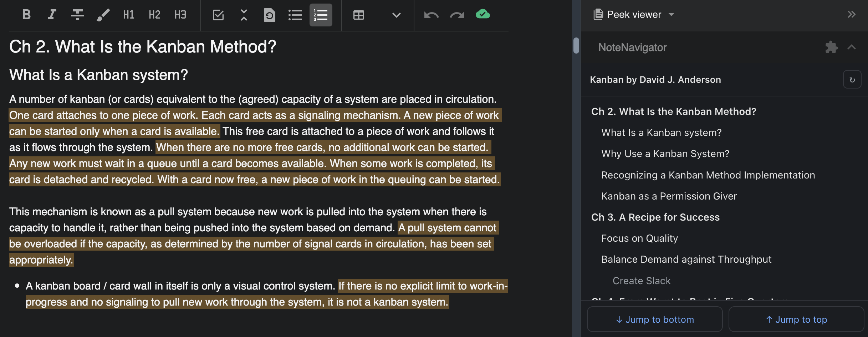Navigate to Create Slack subheading
The height and width of the screenshot is (337, 868).
tap(642, 281)
